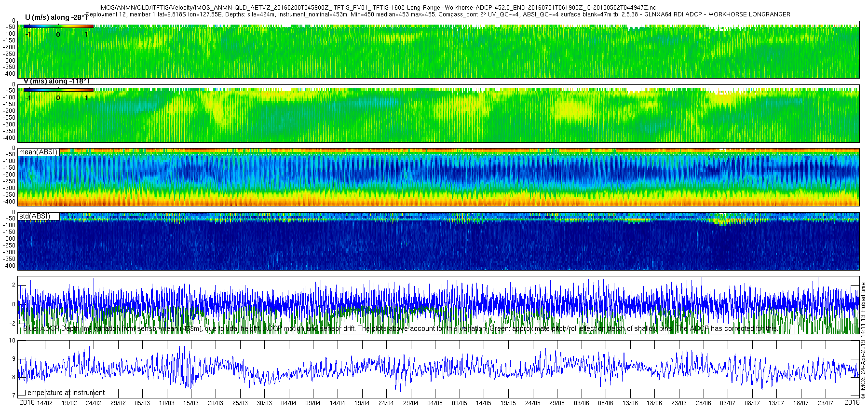Click the '03/07' date tick label
Screen dimensions: 868x410
click(x=728, y=403)
